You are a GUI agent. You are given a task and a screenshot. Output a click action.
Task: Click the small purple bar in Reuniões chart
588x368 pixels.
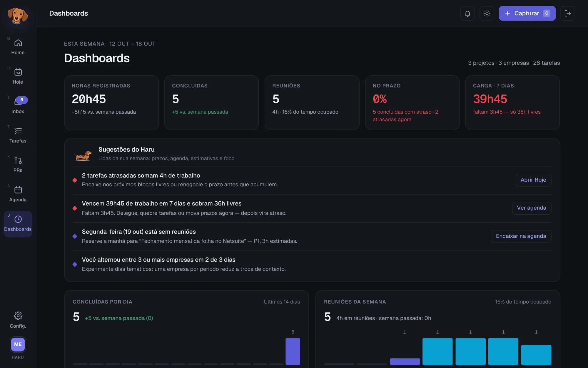[x=405, y=362]
